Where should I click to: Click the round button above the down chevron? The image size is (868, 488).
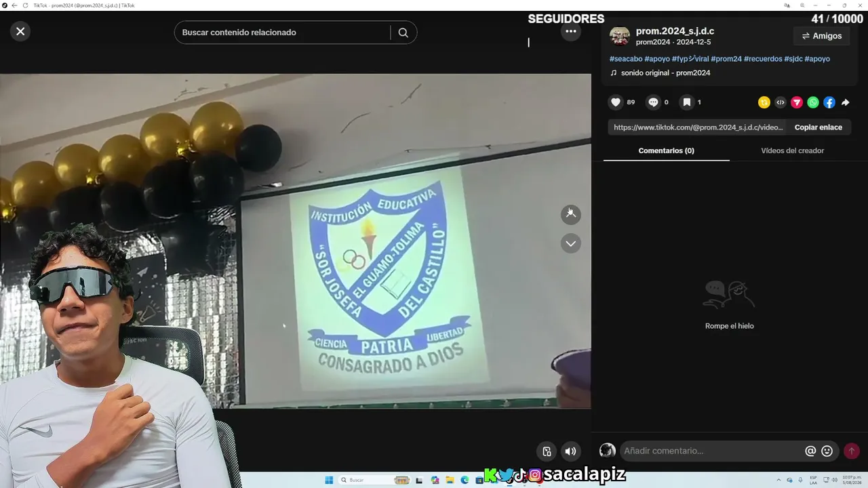(x=571, y=214)
